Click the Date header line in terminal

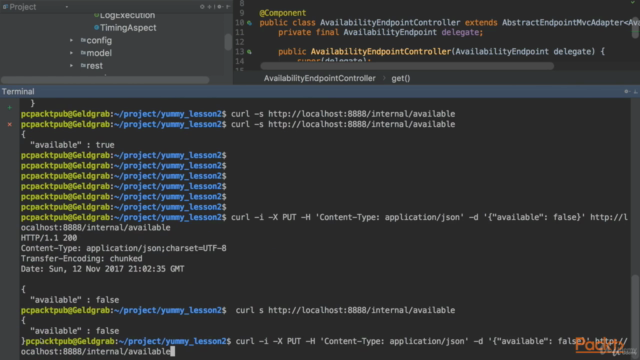[x=102, y=269]
